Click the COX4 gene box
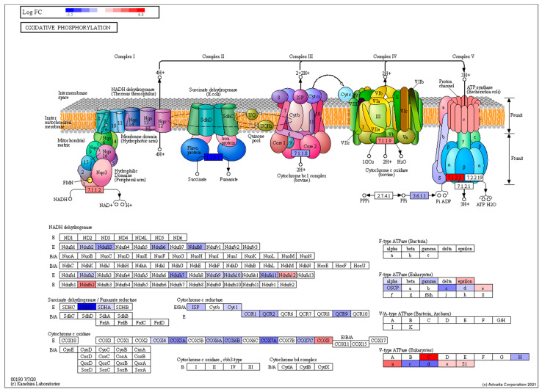 point(159,340)
